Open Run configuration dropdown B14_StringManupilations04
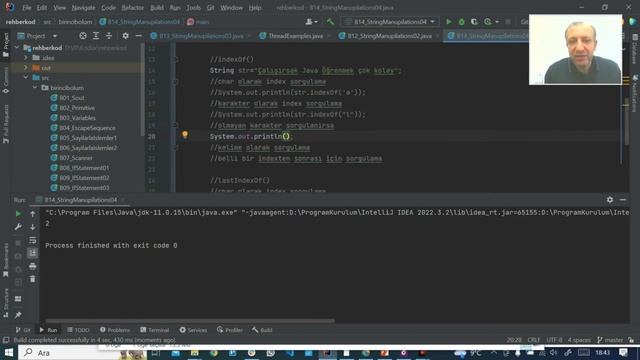The height and width of the screenshot is (360, 640). coord(390,22)
